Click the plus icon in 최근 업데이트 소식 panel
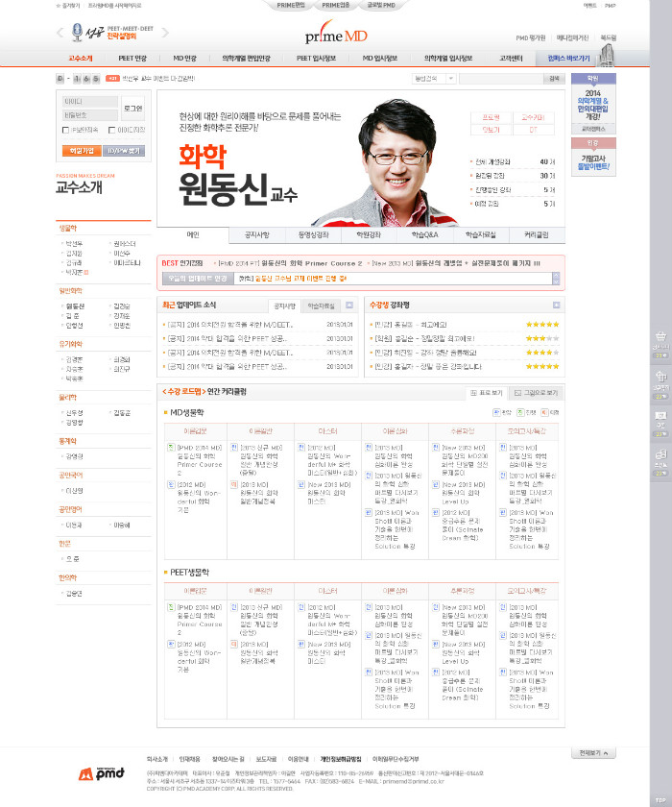The width and height of the screenshot is (672, 807). [x=349, y=306]
